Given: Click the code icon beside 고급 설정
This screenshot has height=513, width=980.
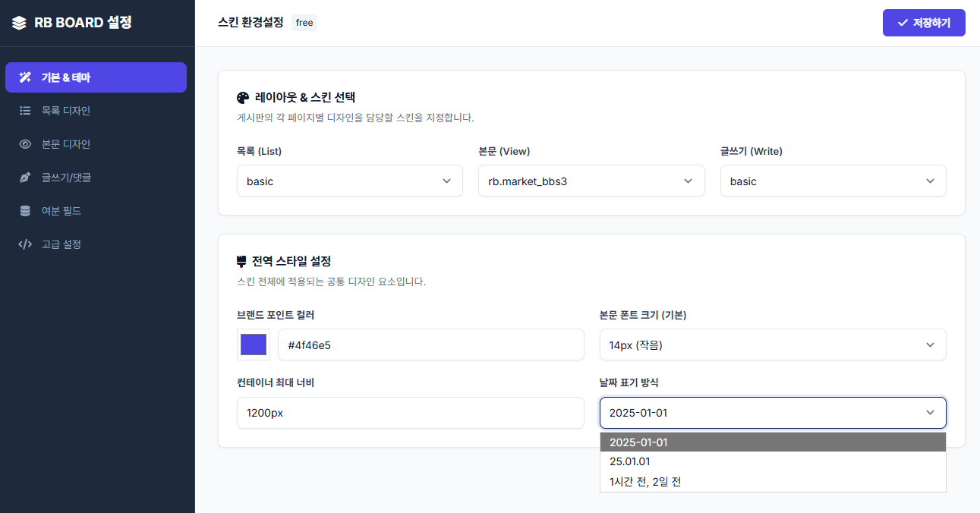Looking at the screenshot, I should [x=25, y=244].
